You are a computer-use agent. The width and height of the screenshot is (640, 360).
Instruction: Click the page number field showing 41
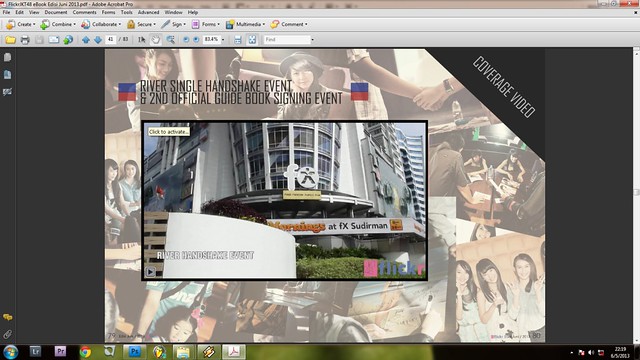click(x=111, y=40)
